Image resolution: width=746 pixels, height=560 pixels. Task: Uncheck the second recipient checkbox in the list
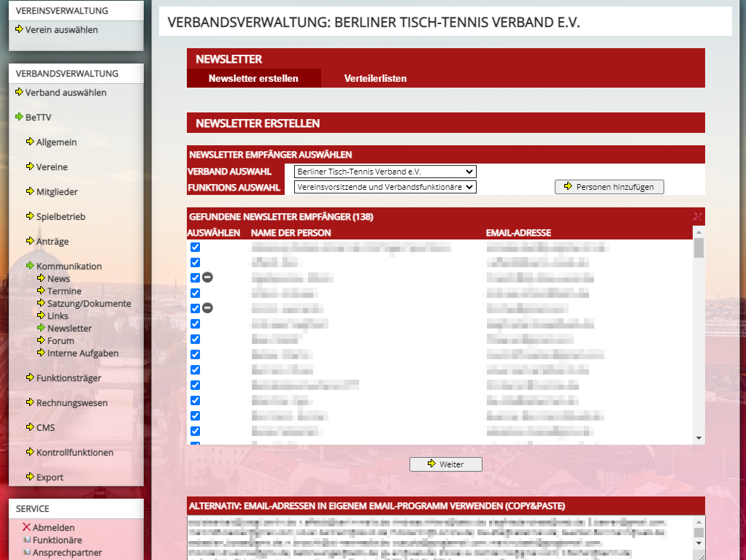pyautogui.click(x=195, y=262)
